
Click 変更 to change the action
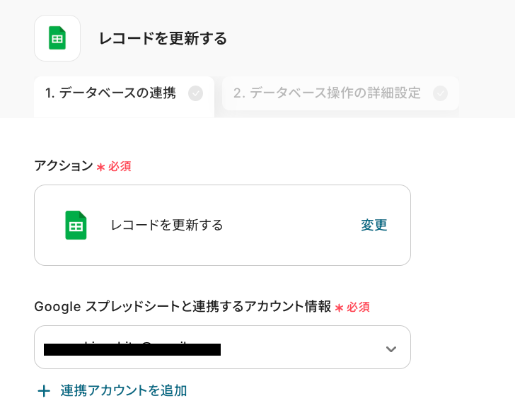click(374, 226)
